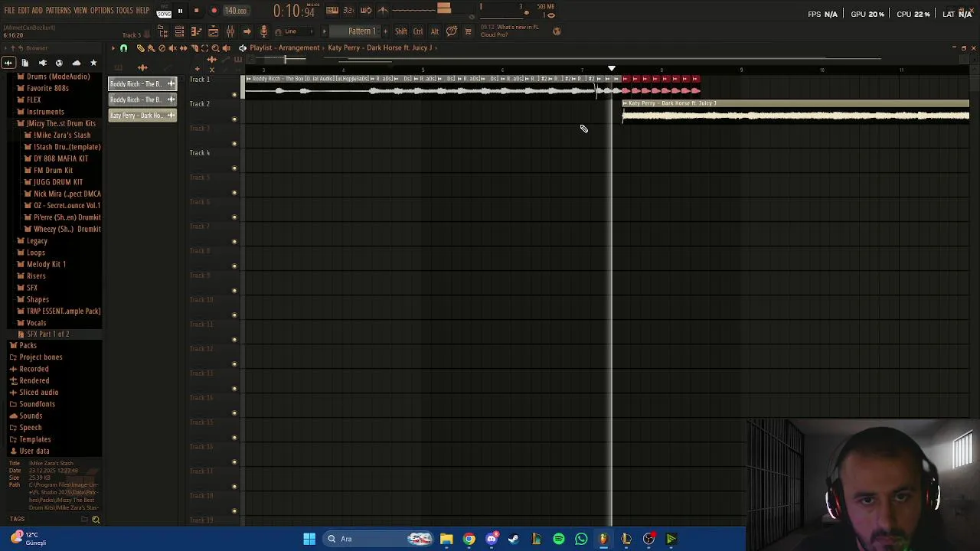Pause playback with the pause button
The image size is (980, 551).
[x=180, y=11]
